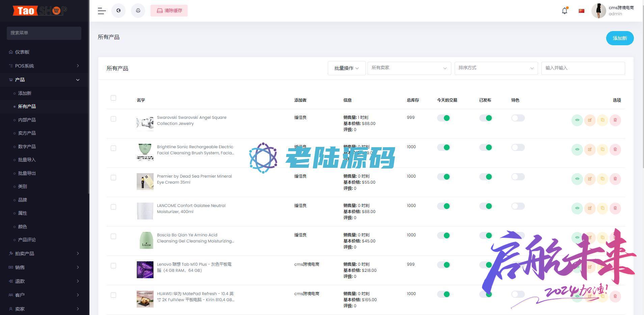Duplicate the Premier Dead Sea Eye Cream product

click(x=602, y=179)
